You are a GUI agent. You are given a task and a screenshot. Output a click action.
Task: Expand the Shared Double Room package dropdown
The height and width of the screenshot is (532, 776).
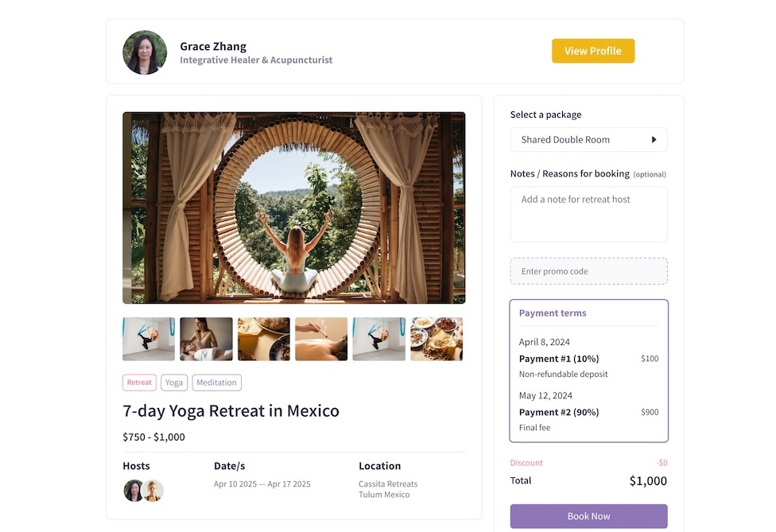588,139
